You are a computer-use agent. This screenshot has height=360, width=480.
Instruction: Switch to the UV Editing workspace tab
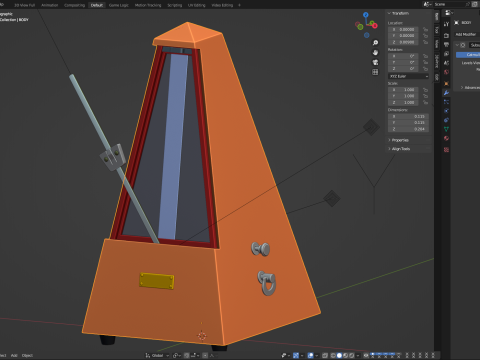click(197, 5)
